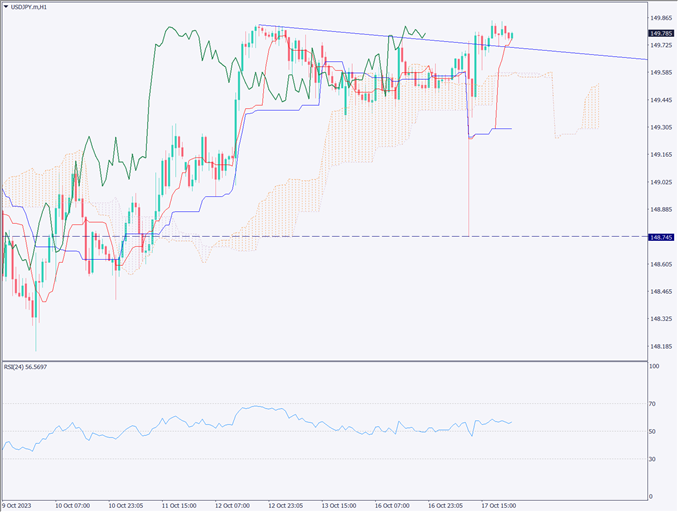Click the RSI 100 level axis label
The image size is (678, 512).
(655, 367)
